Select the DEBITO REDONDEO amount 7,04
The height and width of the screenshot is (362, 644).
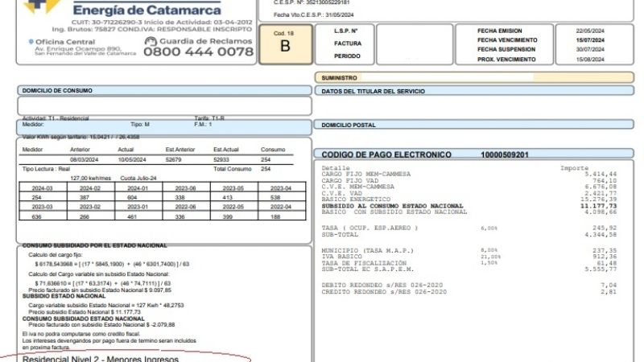pos(609,286)
